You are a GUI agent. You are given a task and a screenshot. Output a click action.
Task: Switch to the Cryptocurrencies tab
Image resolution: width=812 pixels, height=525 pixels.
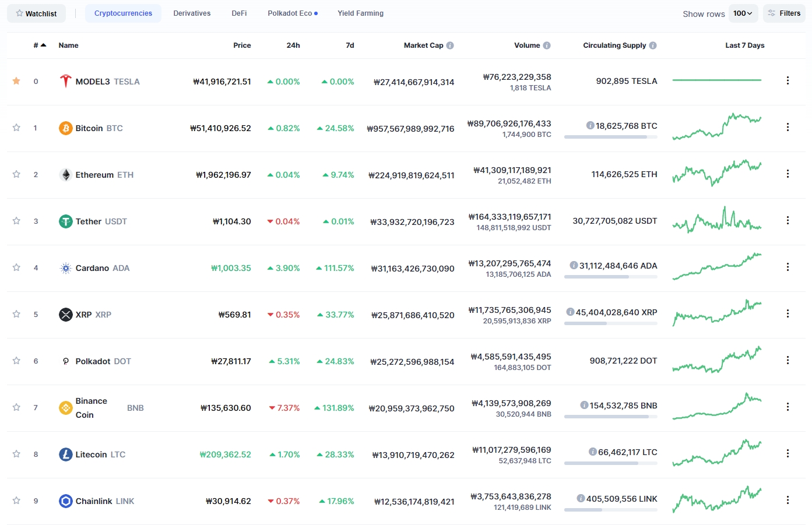click(x=123, y=13)
